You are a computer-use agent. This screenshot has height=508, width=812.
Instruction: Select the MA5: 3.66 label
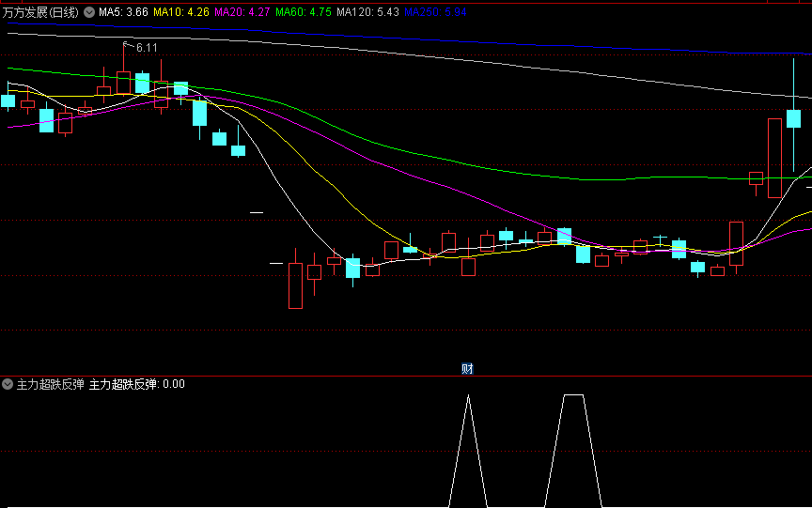123,12
